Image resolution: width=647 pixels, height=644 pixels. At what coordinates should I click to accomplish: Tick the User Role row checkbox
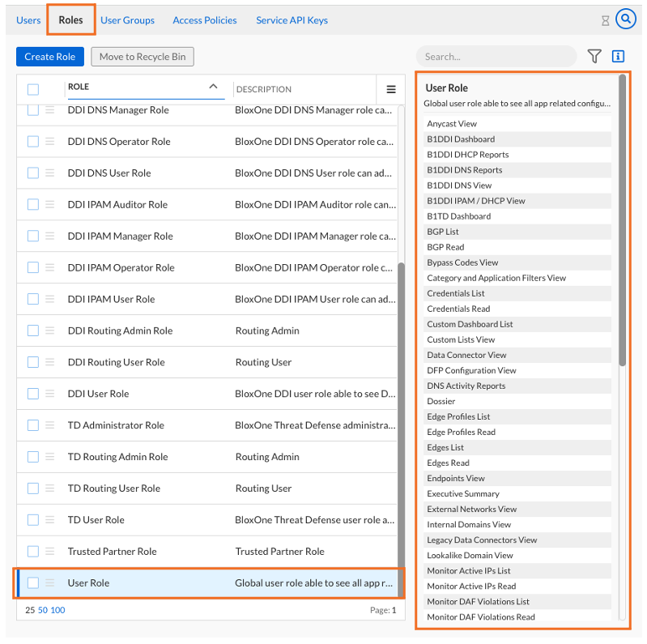33,583
